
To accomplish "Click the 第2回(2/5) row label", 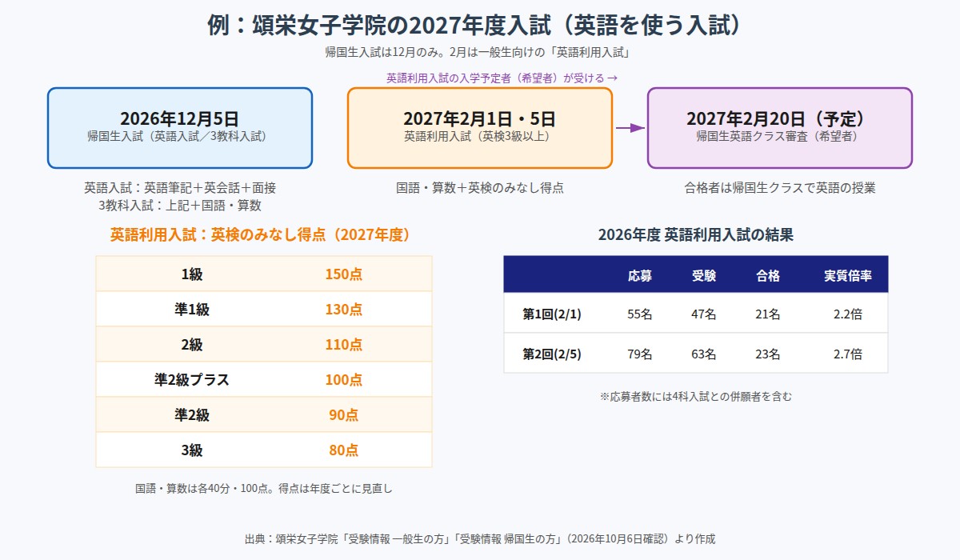I will pyautogui.click(x=552, y=354).
